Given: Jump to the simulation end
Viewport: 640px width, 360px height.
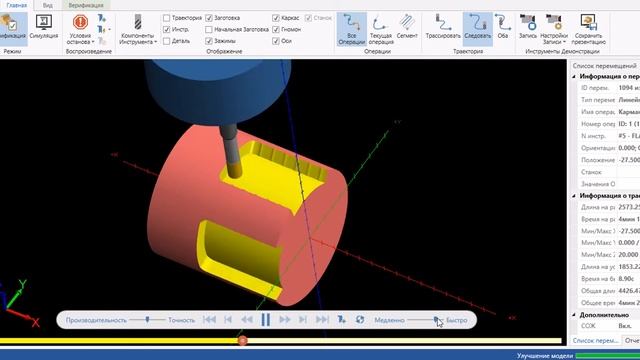Looking at the screenshot, I should 322,320.
